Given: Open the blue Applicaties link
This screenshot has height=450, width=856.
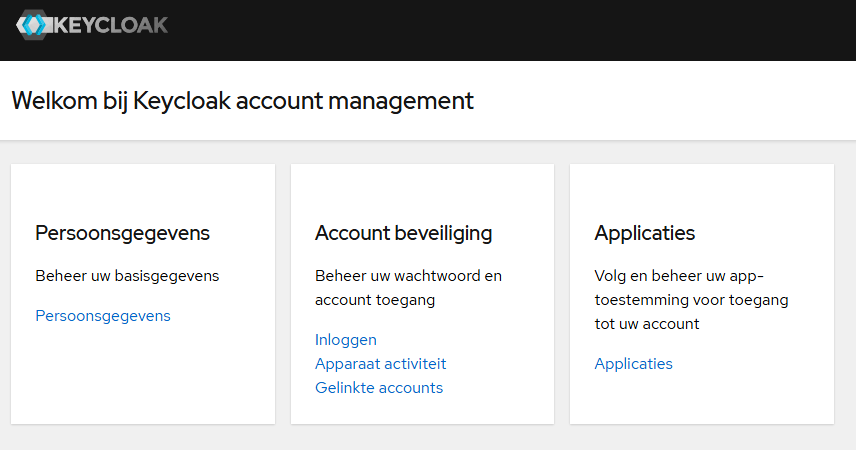Looking at the screenshot, I should (633, 364).
